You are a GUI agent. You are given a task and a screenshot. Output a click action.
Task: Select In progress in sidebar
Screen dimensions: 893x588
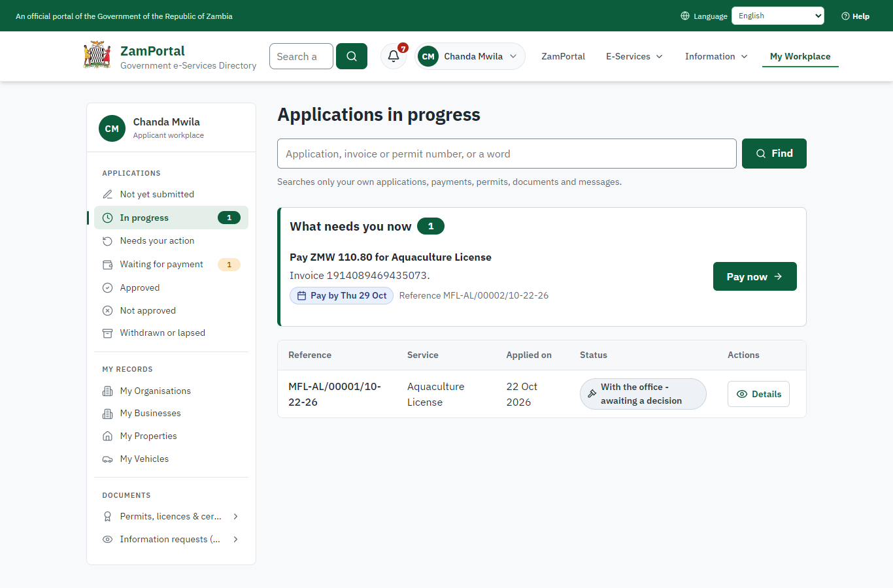click(x=171, y=218)
